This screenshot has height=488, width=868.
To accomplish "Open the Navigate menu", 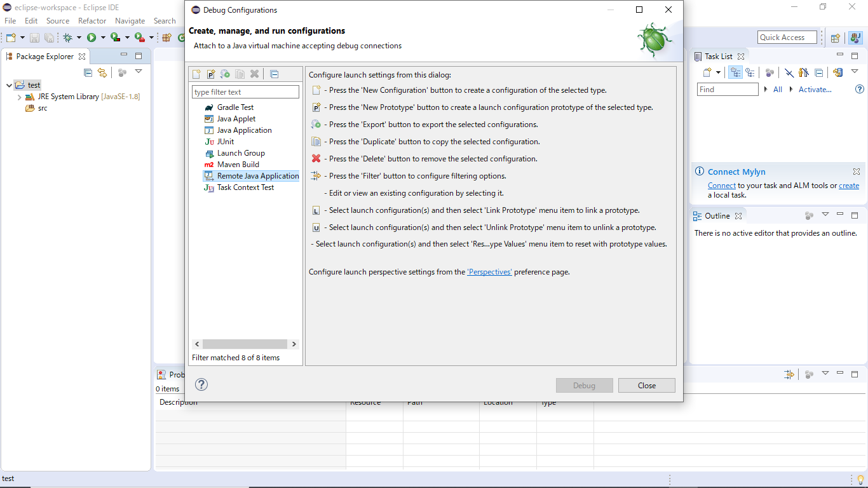I will (130, 21).
